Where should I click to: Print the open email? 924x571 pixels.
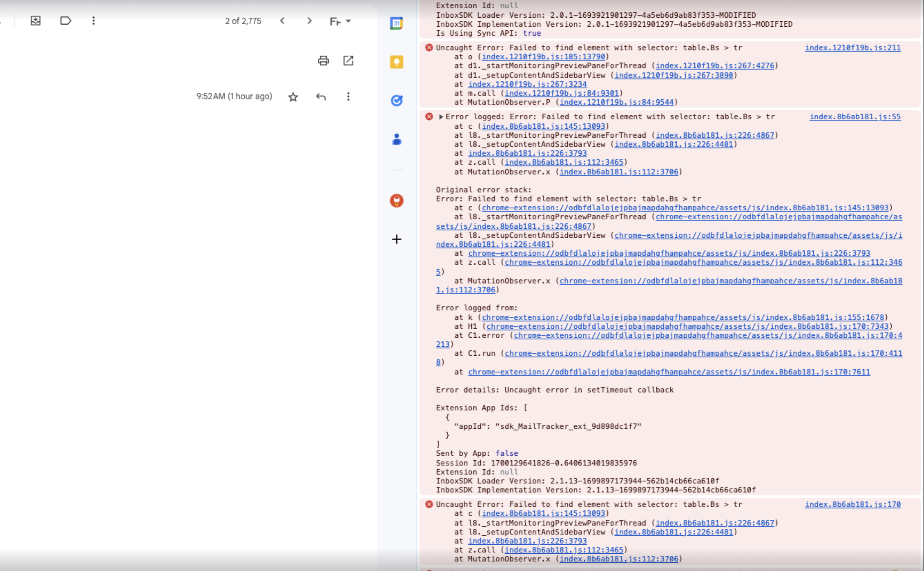coord(323,61)
